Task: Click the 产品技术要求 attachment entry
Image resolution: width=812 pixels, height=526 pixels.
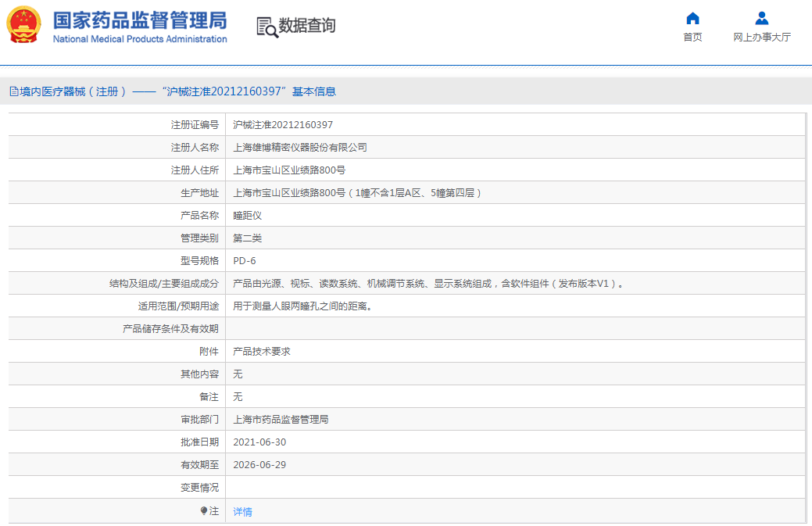Action: pos(262,352)
